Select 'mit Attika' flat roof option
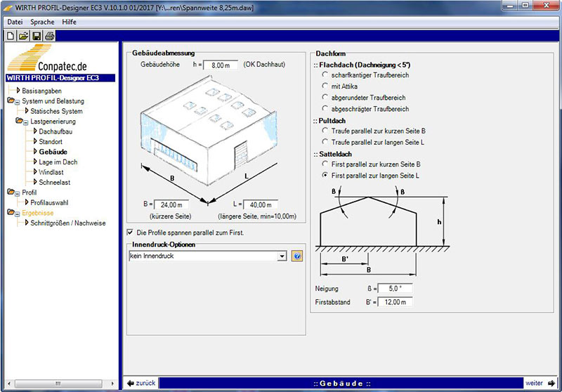 coord(325,86)
